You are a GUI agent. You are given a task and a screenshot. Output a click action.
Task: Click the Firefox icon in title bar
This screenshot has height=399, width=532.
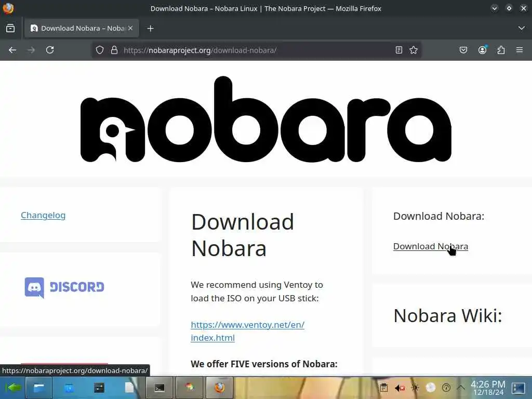pyautogui.click(x=8, y=8)
